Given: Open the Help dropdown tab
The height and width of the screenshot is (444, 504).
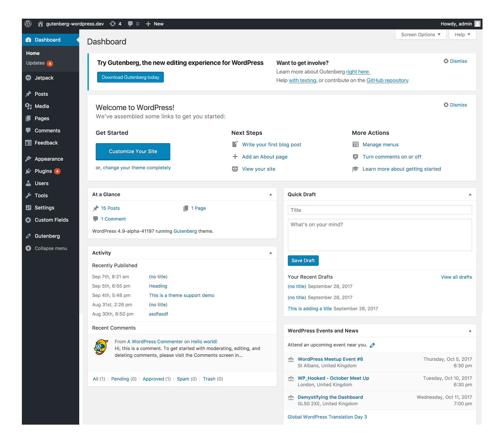Looking at the screenshot, I should [462, 34].
